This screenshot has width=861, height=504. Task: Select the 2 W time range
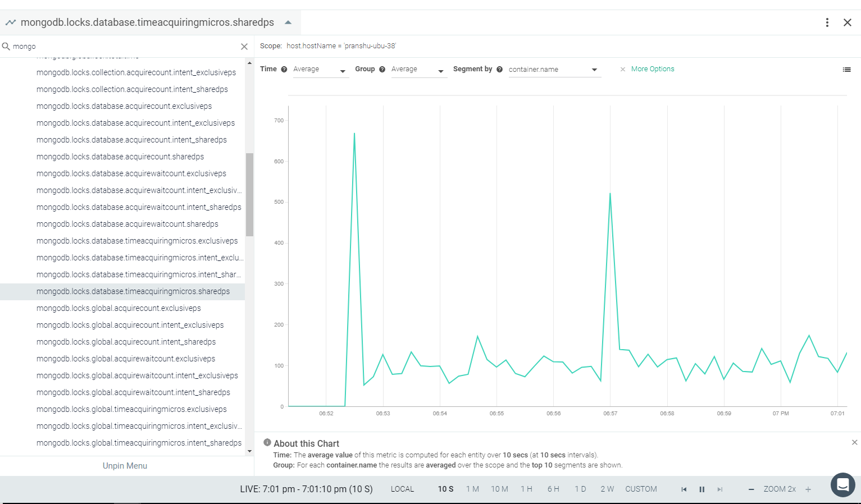(x=607, y=489)
